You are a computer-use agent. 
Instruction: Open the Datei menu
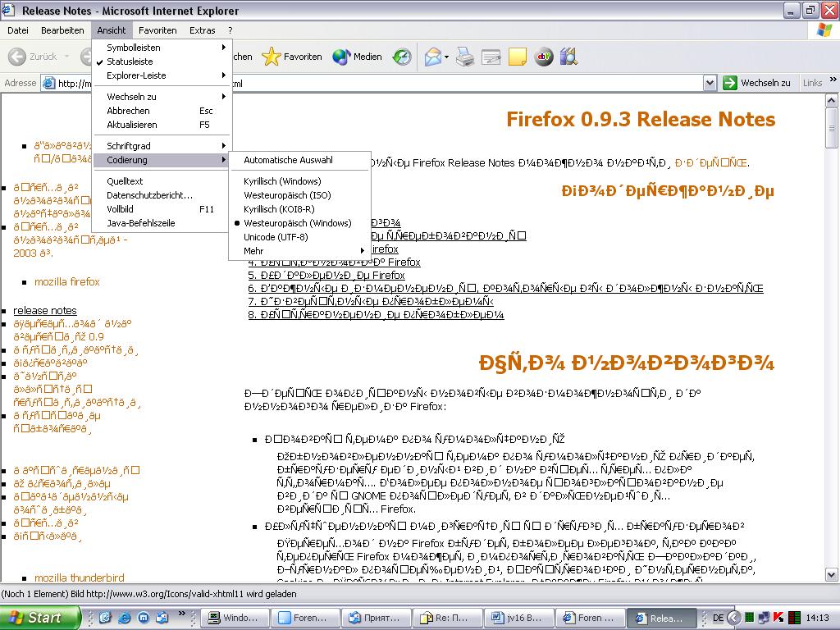pyautogui.click(x=18, y=30)
